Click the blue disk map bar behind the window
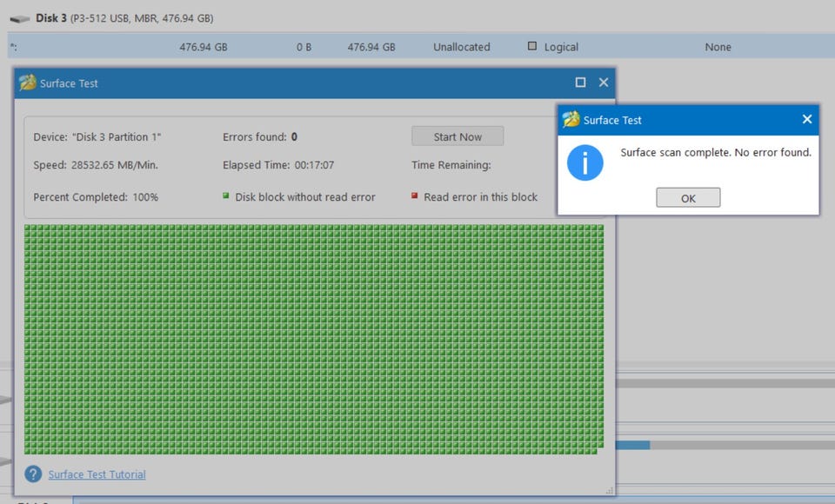This screenshot has height=504, width=835. coord(632,445)
